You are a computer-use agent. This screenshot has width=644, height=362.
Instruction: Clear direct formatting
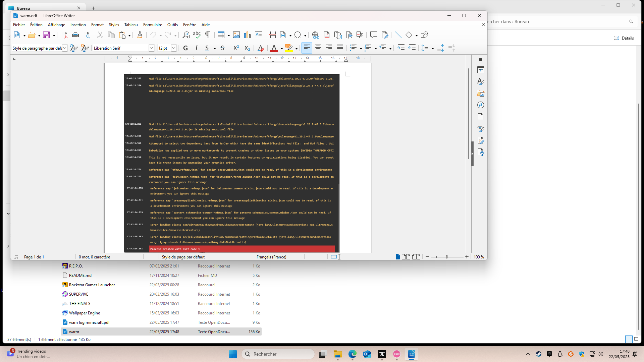pos(261,48)
